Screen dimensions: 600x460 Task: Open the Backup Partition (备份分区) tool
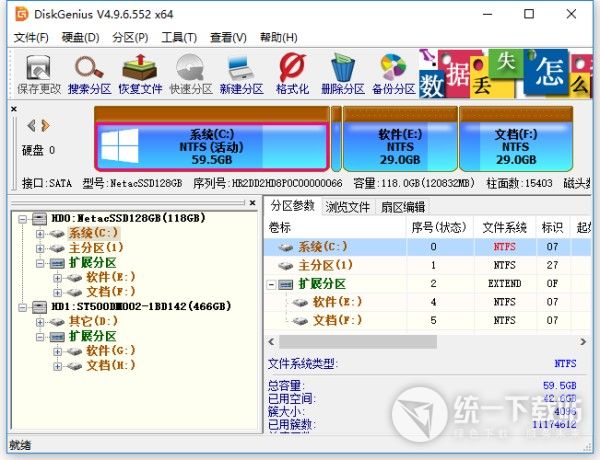394,75
